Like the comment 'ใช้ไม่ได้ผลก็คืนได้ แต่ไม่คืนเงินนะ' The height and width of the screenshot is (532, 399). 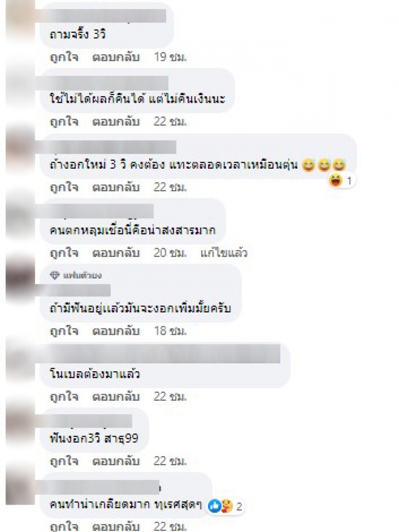[x=64, y=121]
